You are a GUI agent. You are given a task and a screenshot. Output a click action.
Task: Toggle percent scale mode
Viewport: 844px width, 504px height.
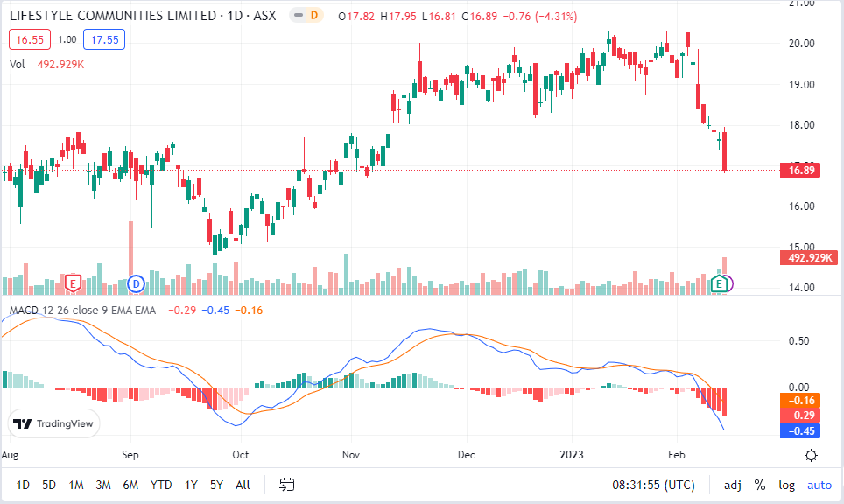(759, 485)
